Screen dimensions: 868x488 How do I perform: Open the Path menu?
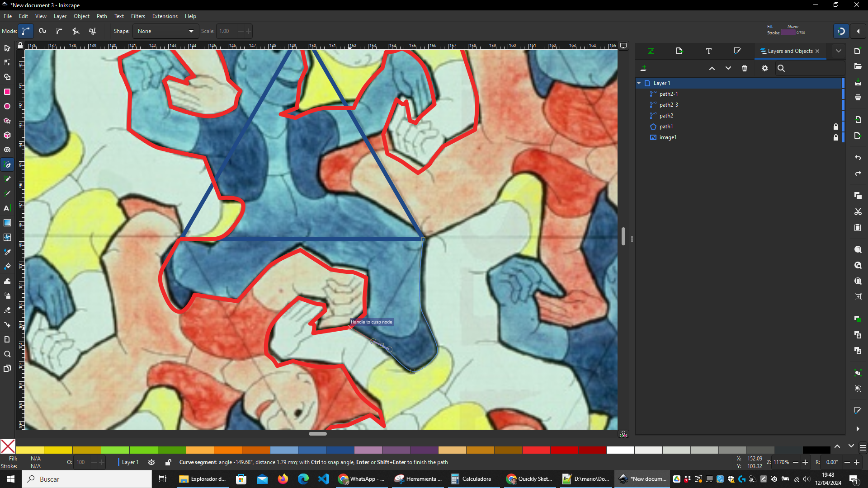[102, 16]
